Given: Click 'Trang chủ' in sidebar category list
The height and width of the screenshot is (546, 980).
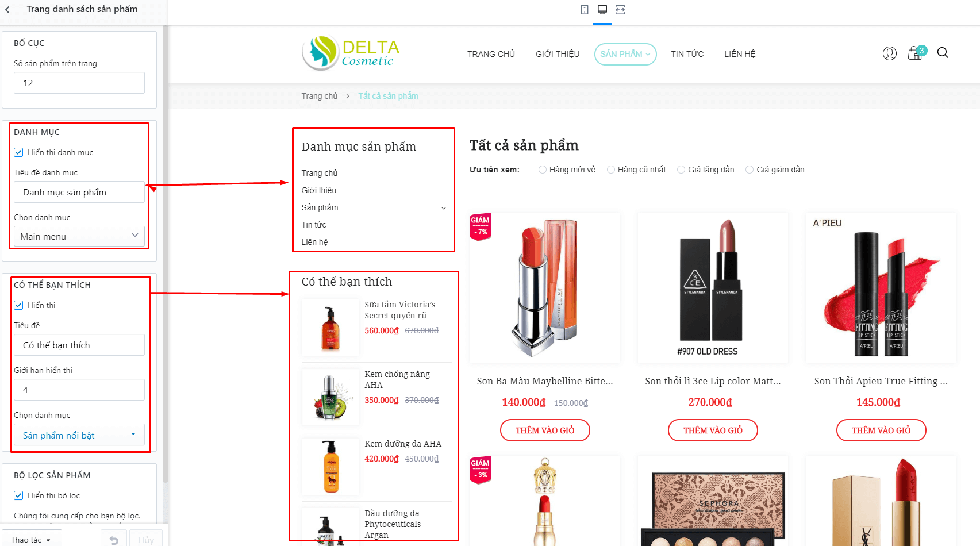Looking at the screenshot, I should point(320,173).
